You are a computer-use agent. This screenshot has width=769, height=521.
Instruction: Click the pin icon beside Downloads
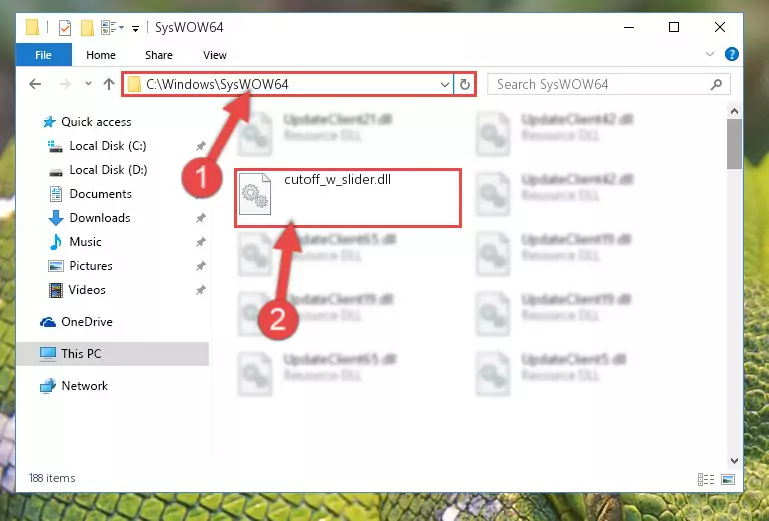201,218
